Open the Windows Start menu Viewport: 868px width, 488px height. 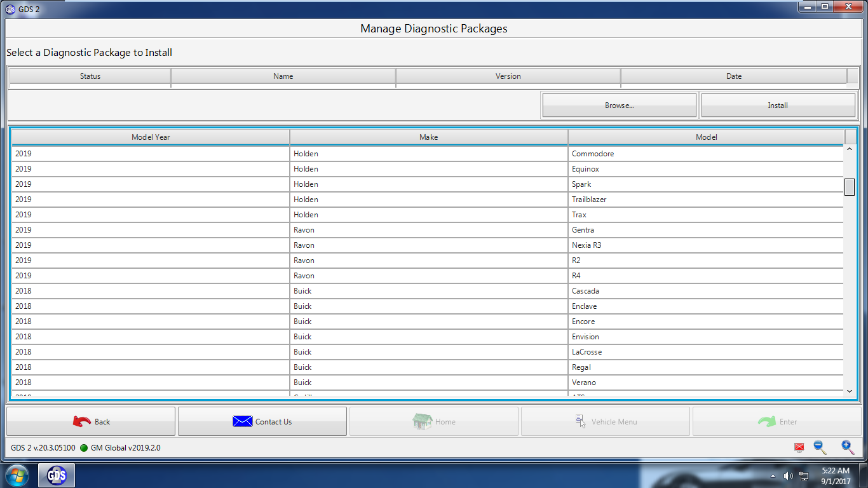point(17,475)
